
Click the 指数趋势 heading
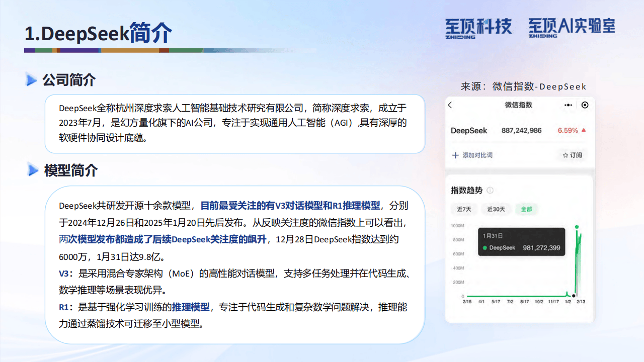pyautogui.click(x=467, y=191)
